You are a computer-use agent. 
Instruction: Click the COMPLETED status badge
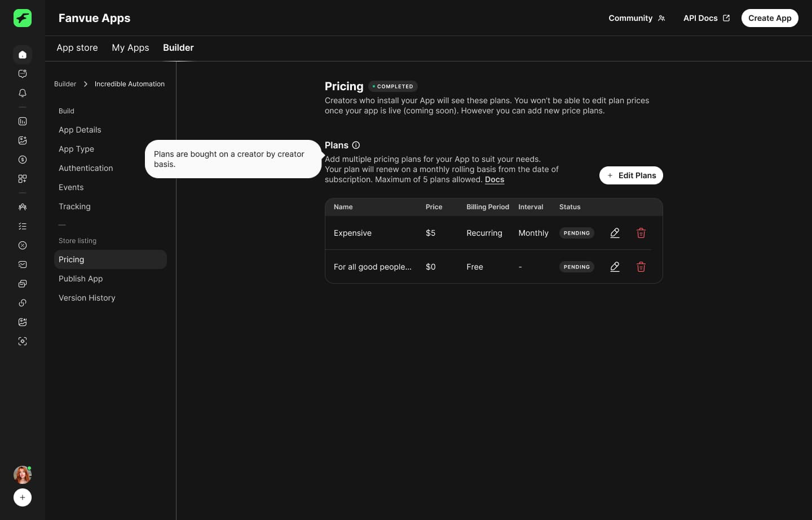[393, 86]
